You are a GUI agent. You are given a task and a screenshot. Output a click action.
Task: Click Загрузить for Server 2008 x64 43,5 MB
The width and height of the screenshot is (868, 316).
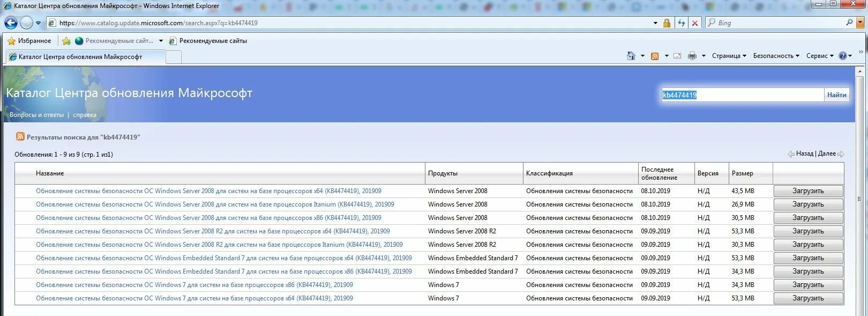pos(808,191)
